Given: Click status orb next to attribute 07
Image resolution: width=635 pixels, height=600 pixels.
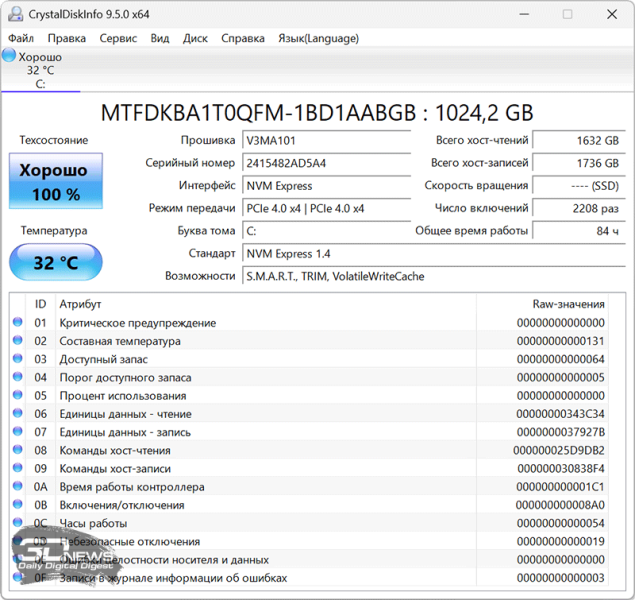Looking at the screenshot, I should click(17, 432).
